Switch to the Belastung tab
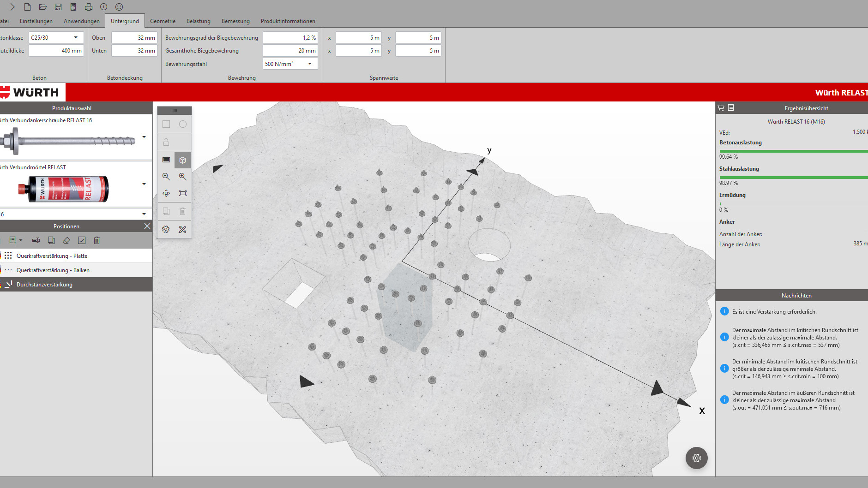 click(x=199, y=21)
